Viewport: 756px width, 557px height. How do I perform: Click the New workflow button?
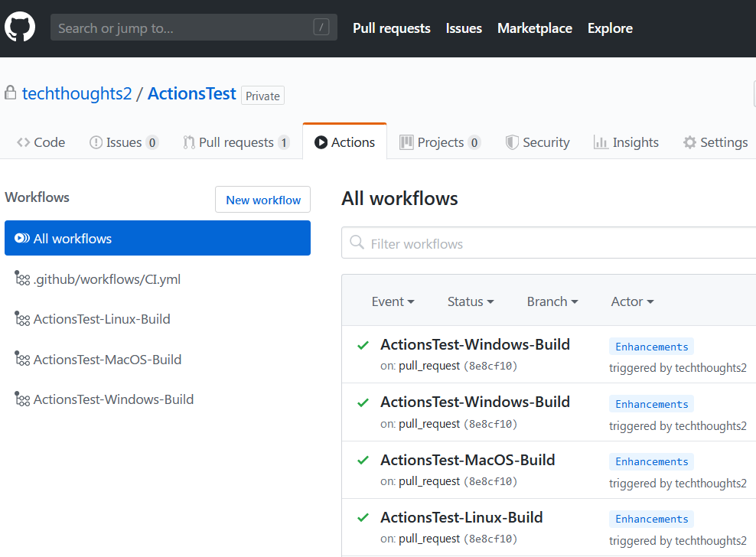pyautogui.click(x=262, y=200)
